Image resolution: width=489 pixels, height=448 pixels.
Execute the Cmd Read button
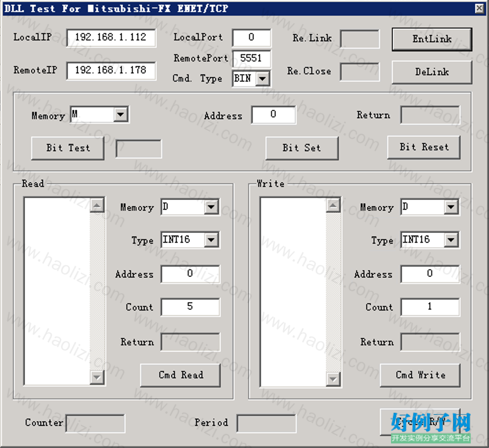click(x=180, y=375)
